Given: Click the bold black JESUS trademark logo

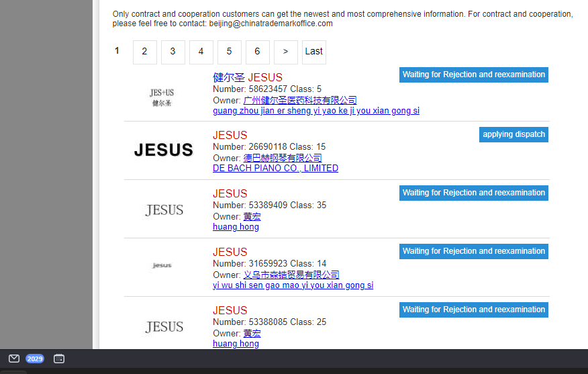Looking at the screenshot, I should pyautogui.click(x=163, y=150).
